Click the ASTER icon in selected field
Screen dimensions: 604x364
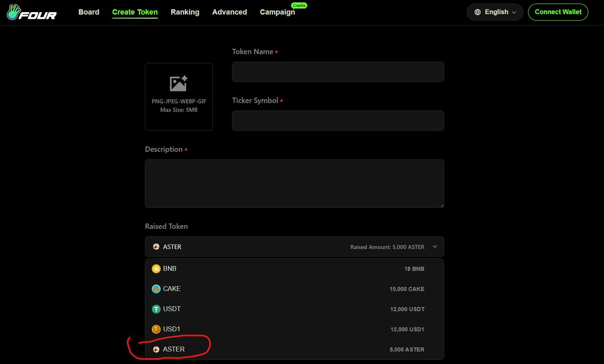[156, 247]
